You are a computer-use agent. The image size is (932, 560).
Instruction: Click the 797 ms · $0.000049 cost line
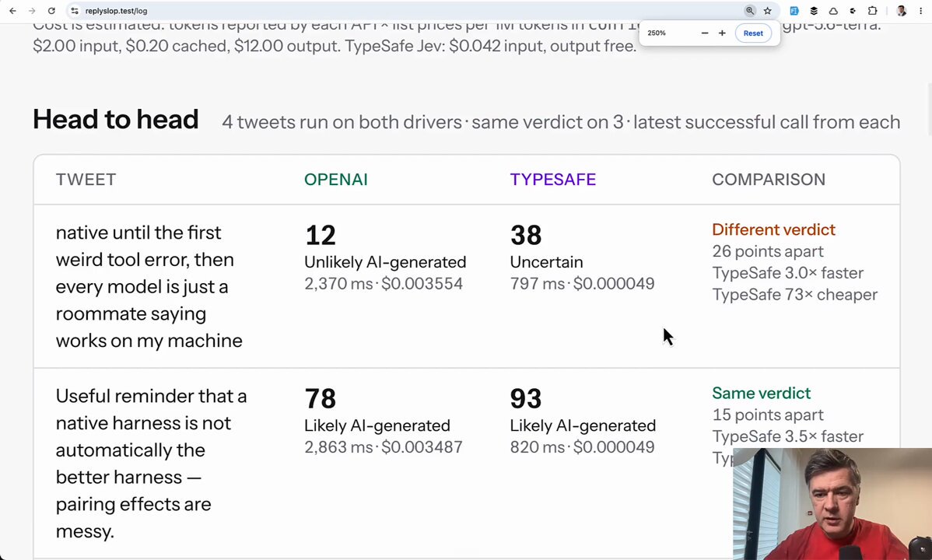pyautogui.click(x=582, y=284)
